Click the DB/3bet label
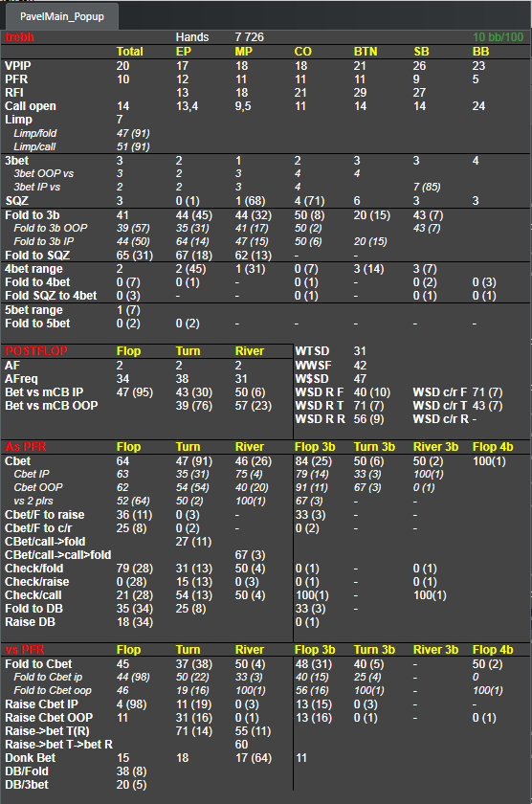The image size is (532, 804). point(27,785)
